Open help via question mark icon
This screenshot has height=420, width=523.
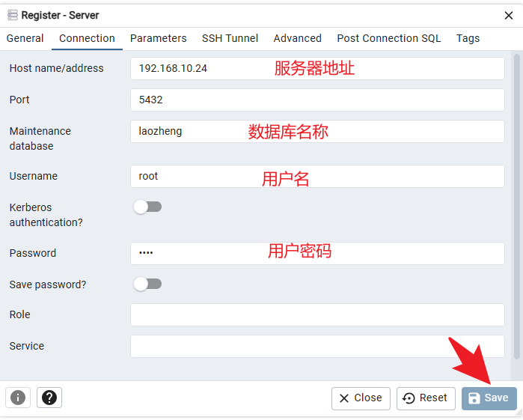click(49, 398)
